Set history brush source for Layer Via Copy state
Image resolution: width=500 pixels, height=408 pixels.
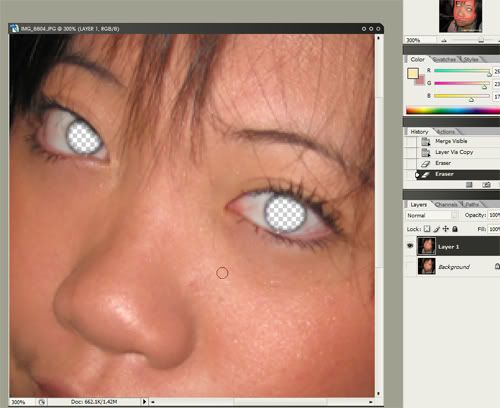click(411, 152)
